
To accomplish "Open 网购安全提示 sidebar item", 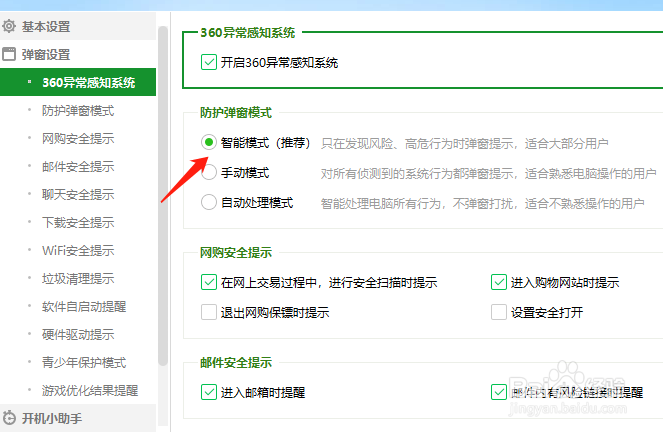I will (78, 138).
